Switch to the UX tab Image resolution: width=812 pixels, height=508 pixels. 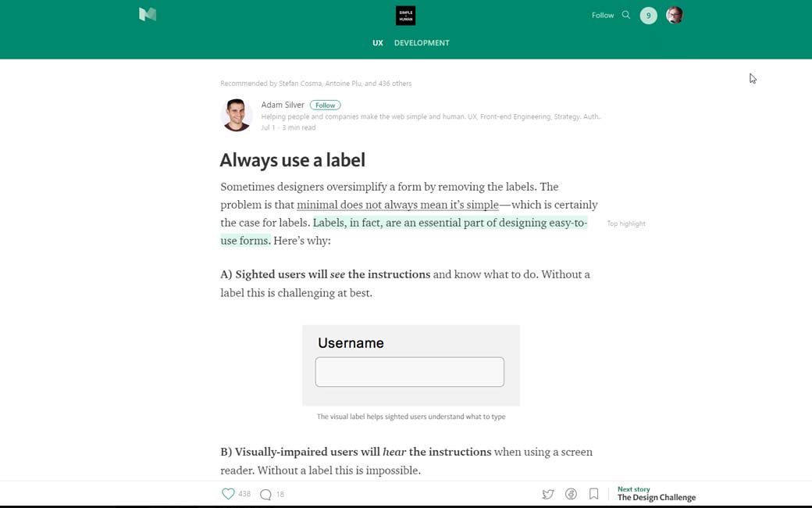click(378, 43)
